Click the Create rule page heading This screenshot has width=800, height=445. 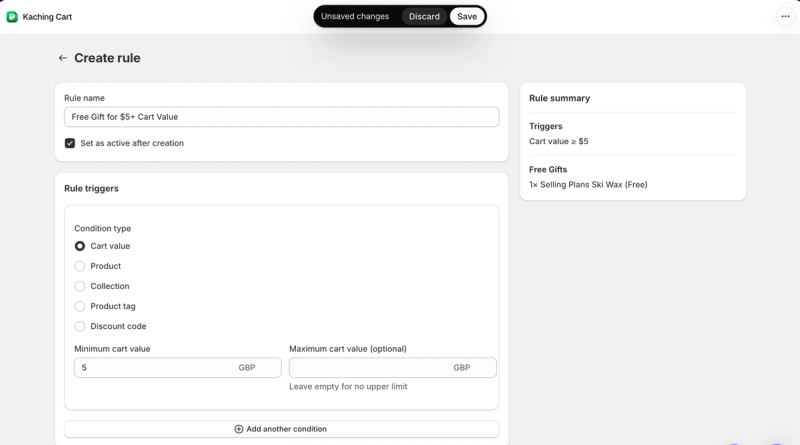107,58
